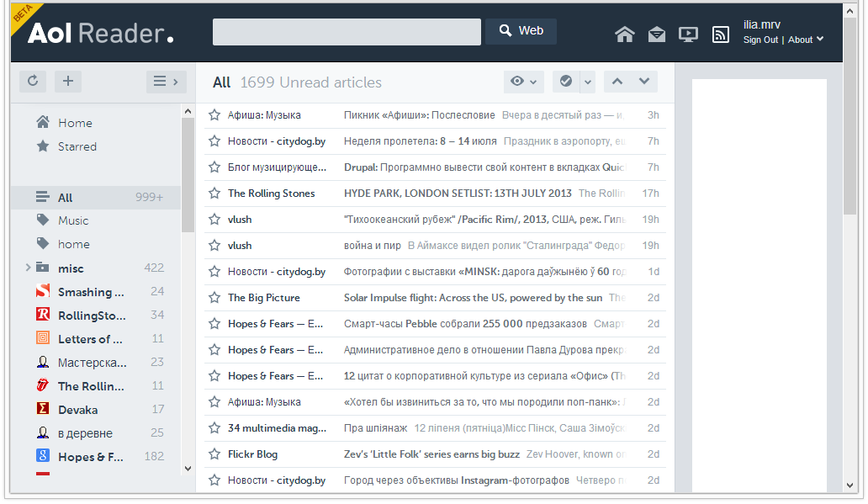Viewport: 868px width, 504px height.
Task: Click the sidebar scroll down arrow
Action: click(x=188, y=469)
